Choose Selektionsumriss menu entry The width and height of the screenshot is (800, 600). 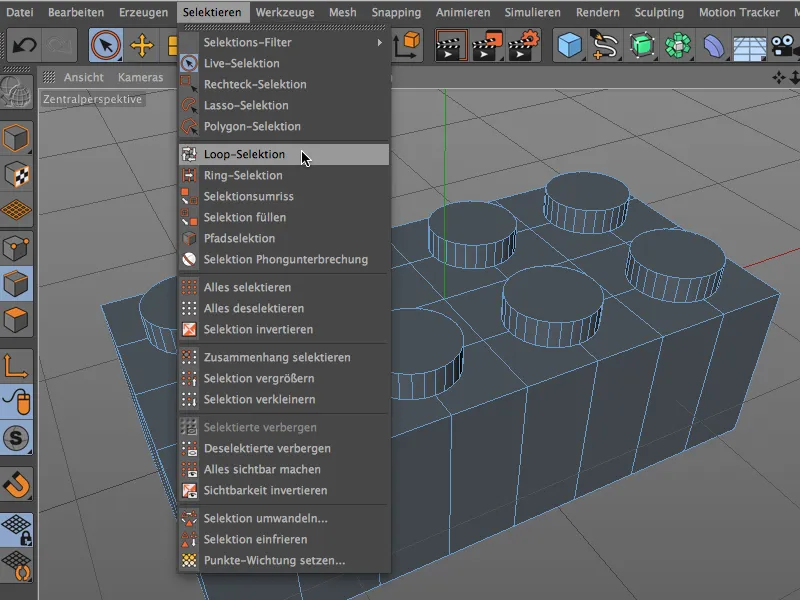point(284,196)
